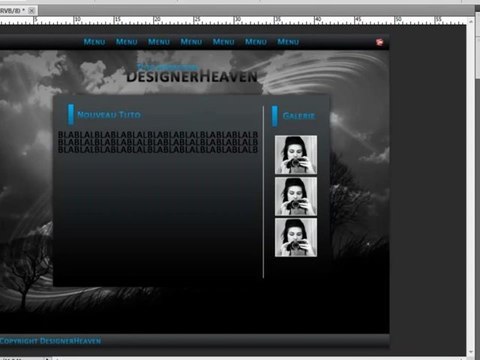The width and height of the screenshot is (480, 360).
Task: Click the horizontal ruler above the canvas
Action: point(233,20)
